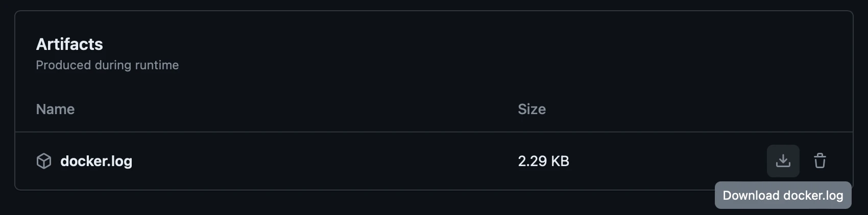The height and width of the screenshot is (215, 868).
Task: Click the bold docker.log file name
Action: point(96,161)
